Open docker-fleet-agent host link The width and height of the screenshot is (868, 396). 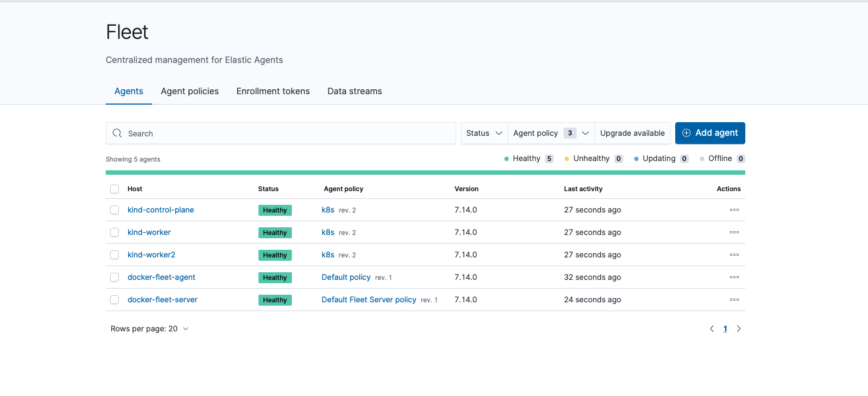pos(162,277)
